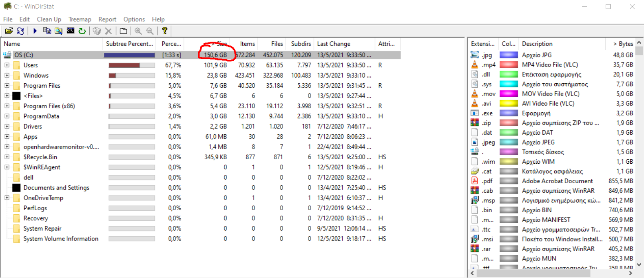
Task: Sort by the Name column header
Action: (51, 44)
